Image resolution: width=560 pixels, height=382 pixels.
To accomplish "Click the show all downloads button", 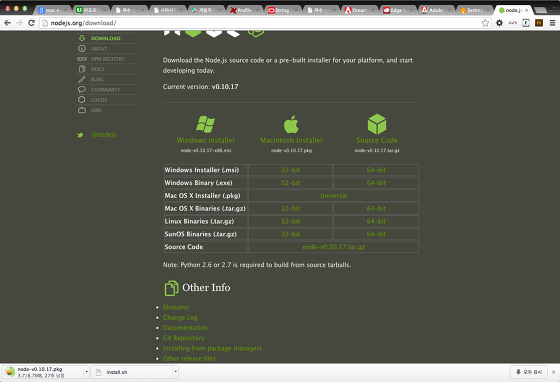I will pos(529,372).
